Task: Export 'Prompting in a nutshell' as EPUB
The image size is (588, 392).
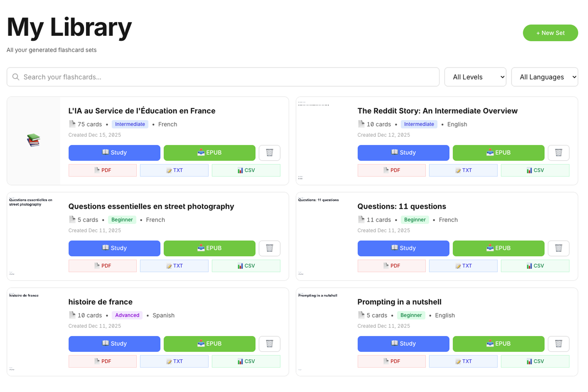Action: click(498, 343)
